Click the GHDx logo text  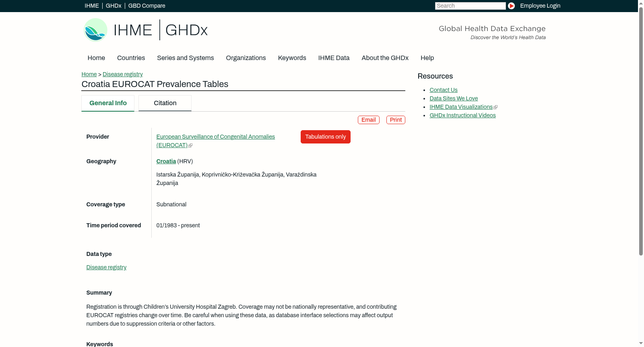(x=186, y=30)
